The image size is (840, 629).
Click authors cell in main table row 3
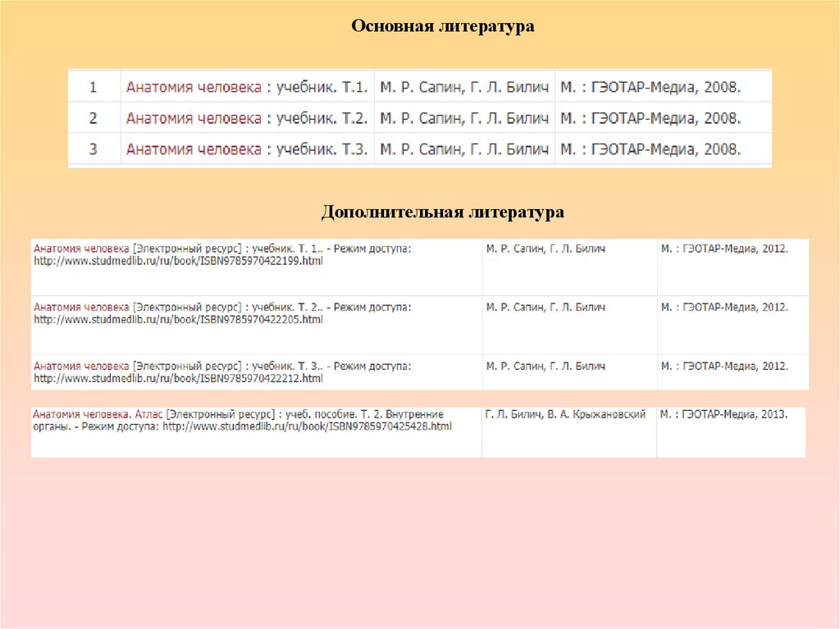pos(464,149)
